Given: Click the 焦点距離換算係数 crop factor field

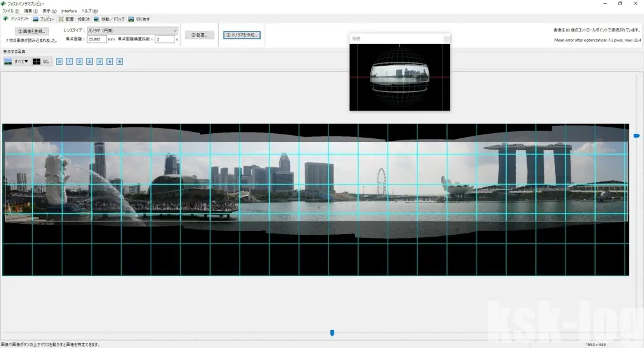Looking at the screenshot, I should [x=164, y=39].
